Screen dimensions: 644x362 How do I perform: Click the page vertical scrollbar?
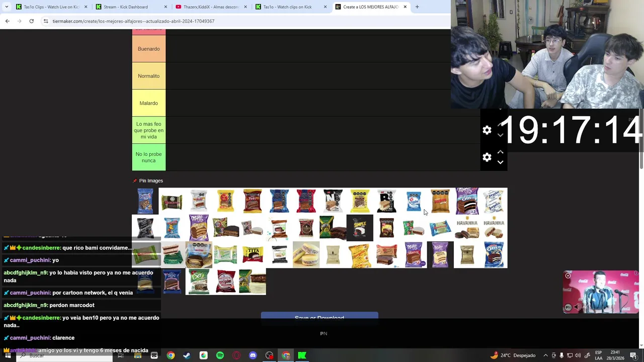click(x=641, y=138)
